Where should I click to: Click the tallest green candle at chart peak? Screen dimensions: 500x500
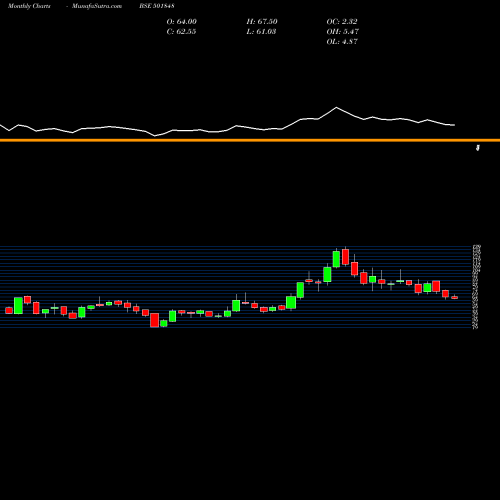tap(336, 259)
